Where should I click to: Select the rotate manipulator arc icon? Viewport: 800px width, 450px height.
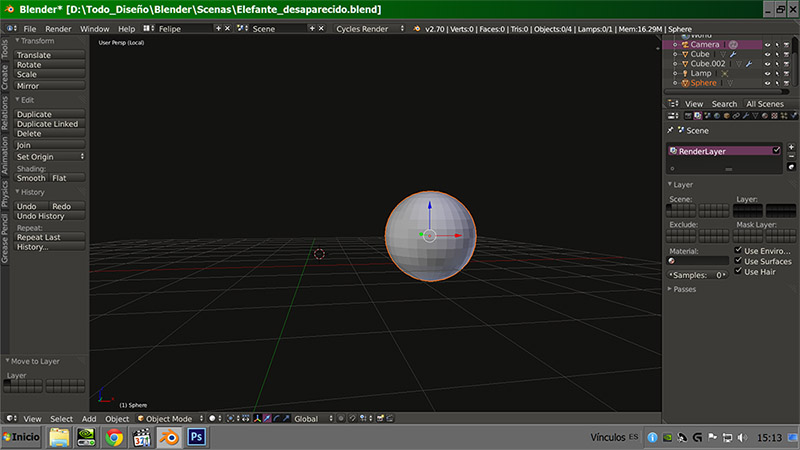pos(277,418)
